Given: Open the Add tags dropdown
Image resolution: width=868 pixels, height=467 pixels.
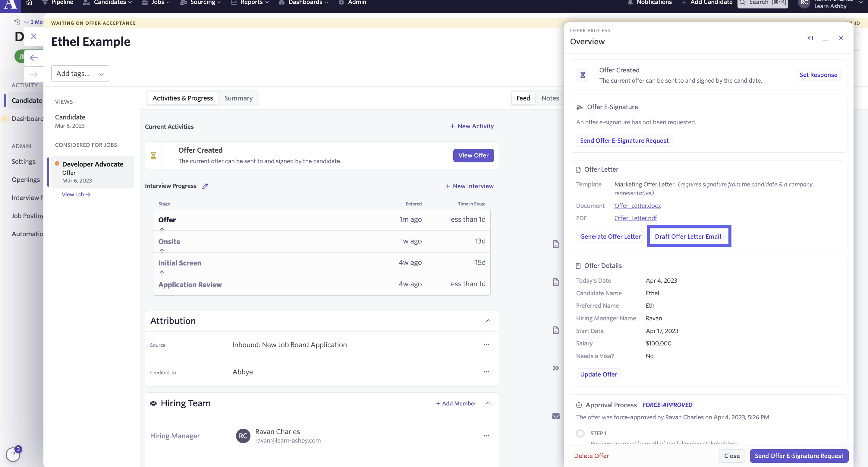Looking at the screenshot, I should pos(80,74).
